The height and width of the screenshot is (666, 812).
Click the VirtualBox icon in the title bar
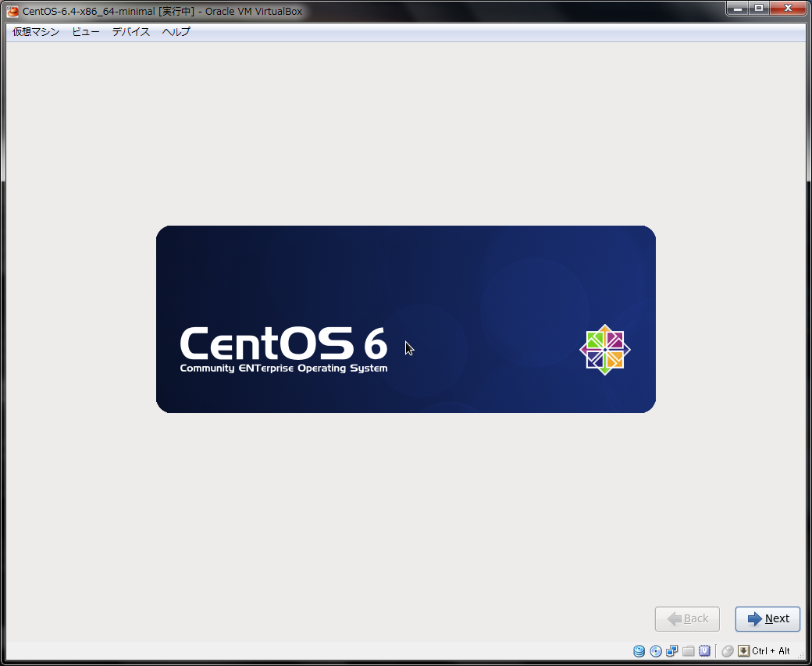[x=12, y=11]
